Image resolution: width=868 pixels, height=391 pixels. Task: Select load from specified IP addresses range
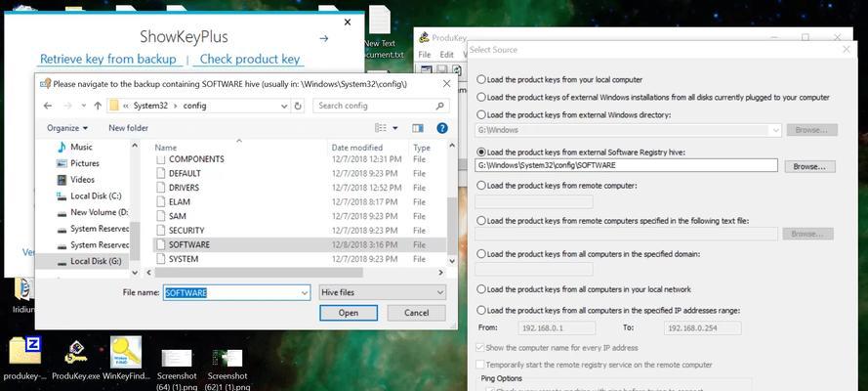point(481,310)
